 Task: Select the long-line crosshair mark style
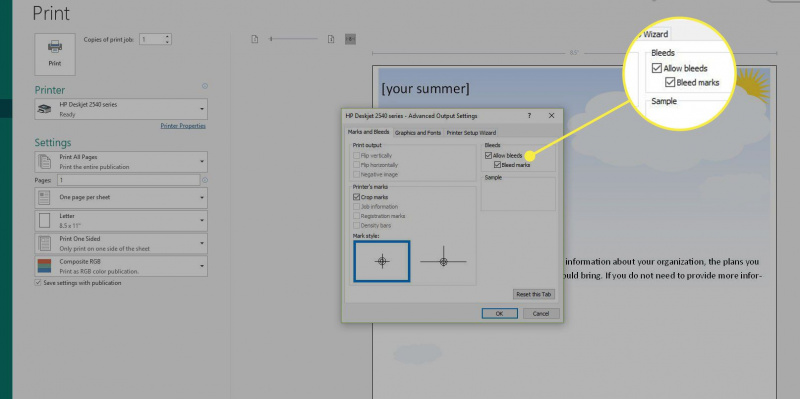(x=443, y=261)
